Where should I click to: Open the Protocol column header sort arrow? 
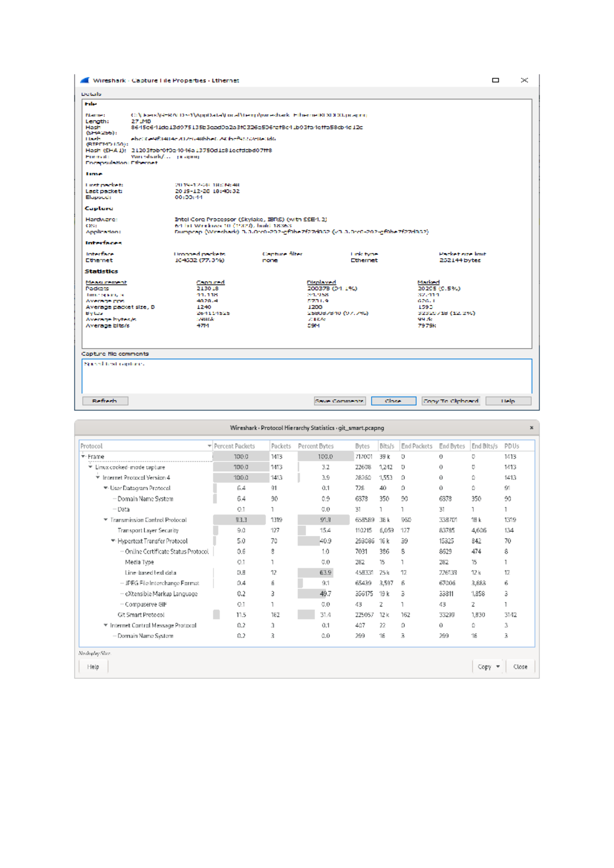click(x=209, y=446)
